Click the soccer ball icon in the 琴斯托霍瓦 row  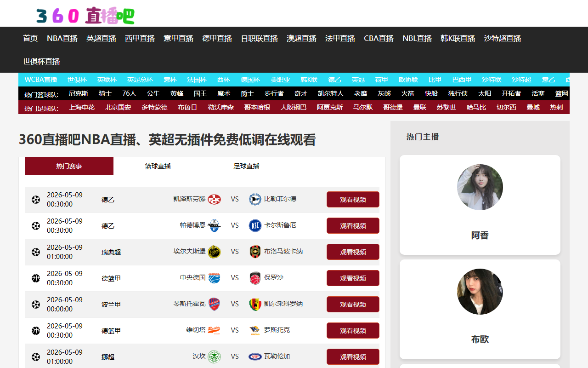(x=36, y=305)
